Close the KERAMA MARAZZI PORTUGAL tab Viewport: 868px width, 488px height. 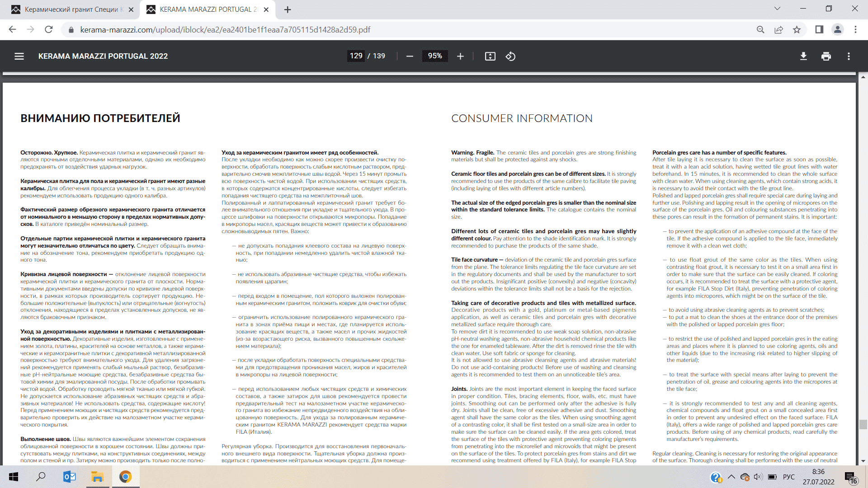point(266,9)
